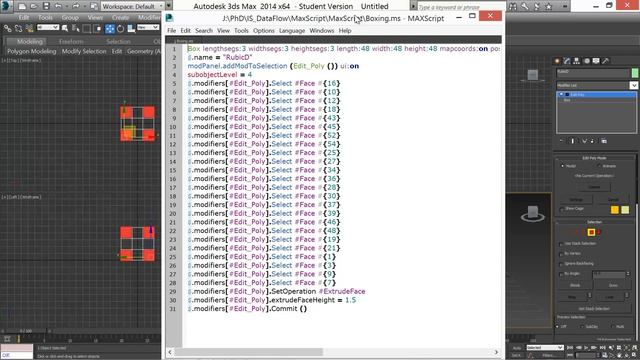Click the Open File icon in 3ds Max
The width and height of the screenshot is (640, 360).
coord(34,6)
